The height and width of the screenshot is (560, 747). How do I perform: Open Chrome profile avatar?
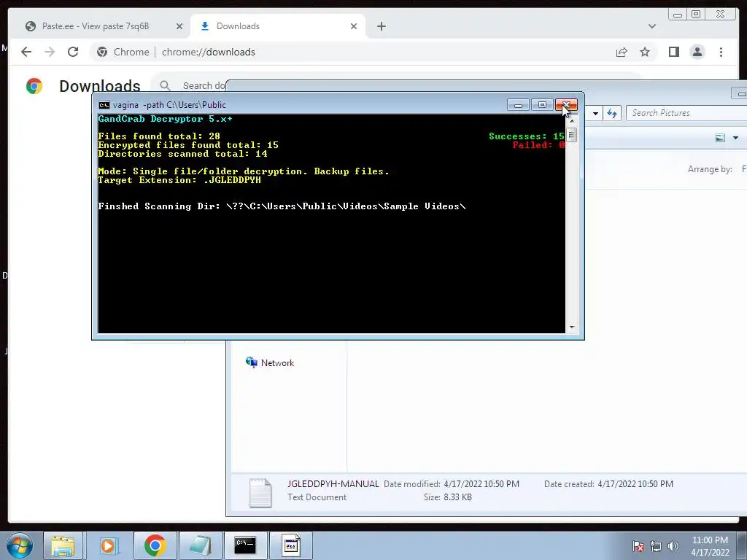[x=697, y=52]
